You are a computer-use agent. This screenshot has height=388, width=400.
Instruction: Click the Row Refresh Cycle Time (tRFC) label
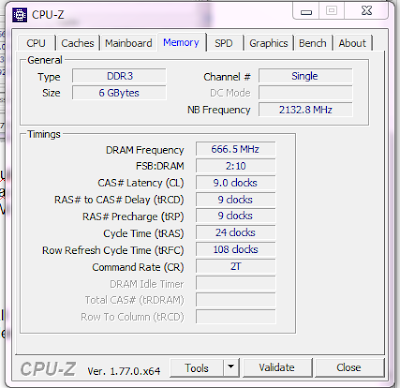click(x=113, y=250)
